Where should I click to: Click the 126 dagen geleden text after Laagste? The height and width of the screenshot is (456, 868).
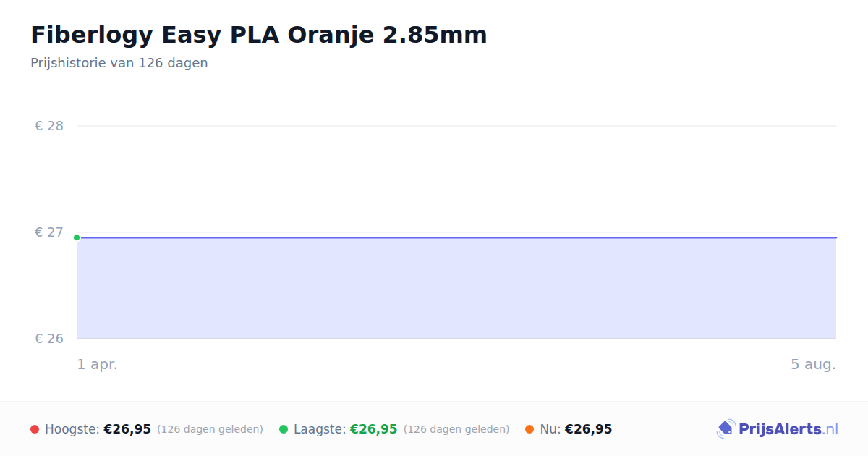pos(456,429)
